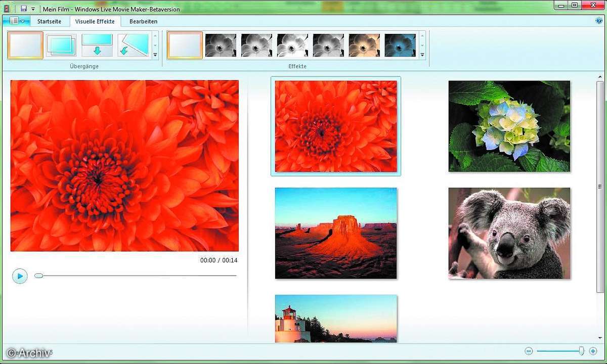This screenshot has width=607, height=364.
Task: Click the storyboard scrollbar up arrow
Action: [x=600, y=77]
